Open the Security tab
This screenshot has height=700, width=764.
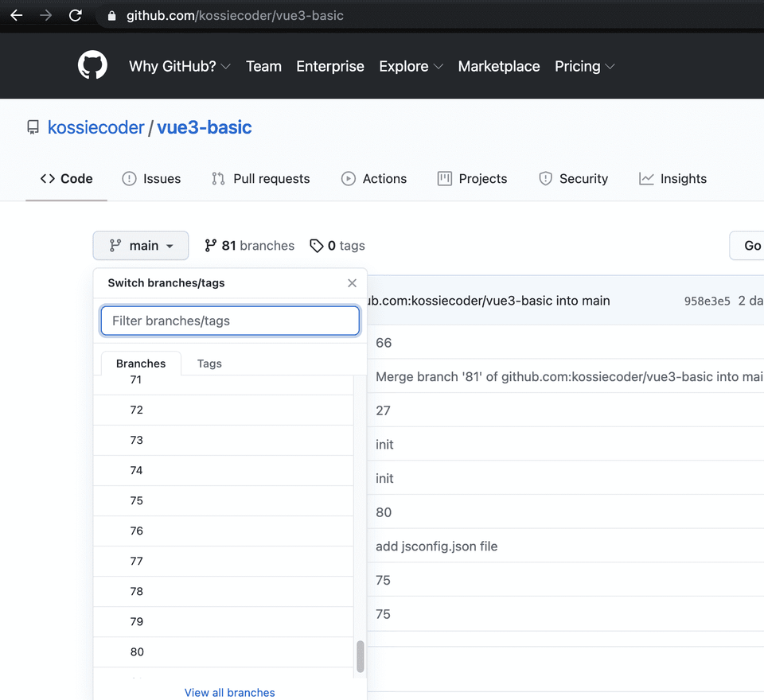(x=573, y=179)
